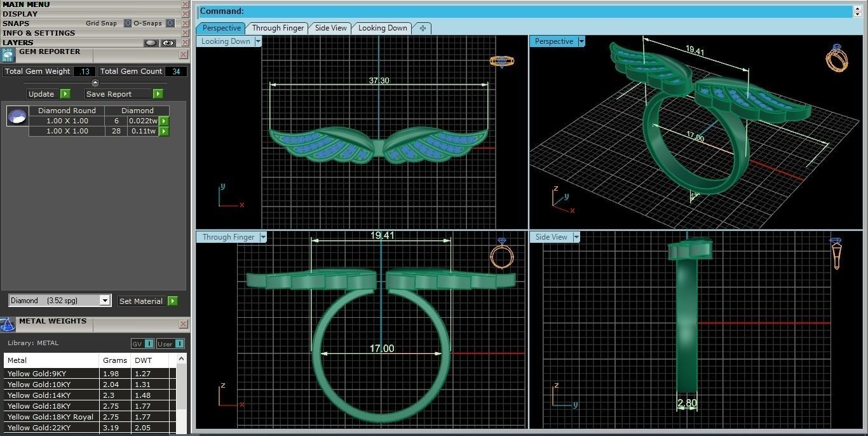Image resolution: width=868 pixels, height=436 pixels.
Task: Expand the INFO & SETTINGS section
Action: [x=39, y=33]
